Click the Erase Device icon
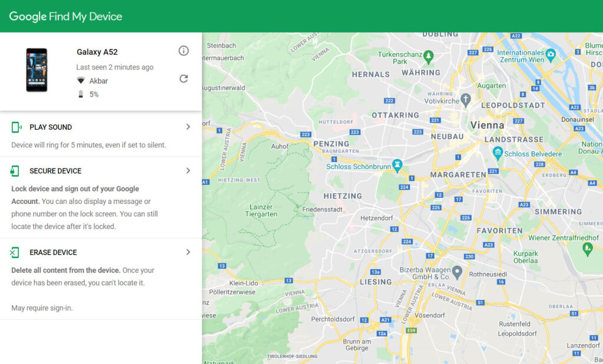This screenshot has height=364, width=603. [14, 253]
